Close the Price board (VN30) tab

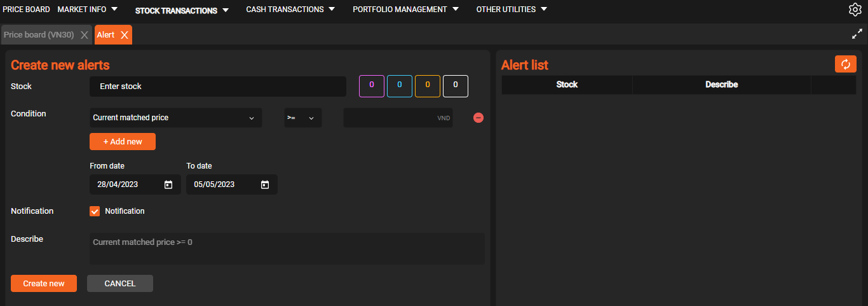pyautogui.click(x=85, y=35)
